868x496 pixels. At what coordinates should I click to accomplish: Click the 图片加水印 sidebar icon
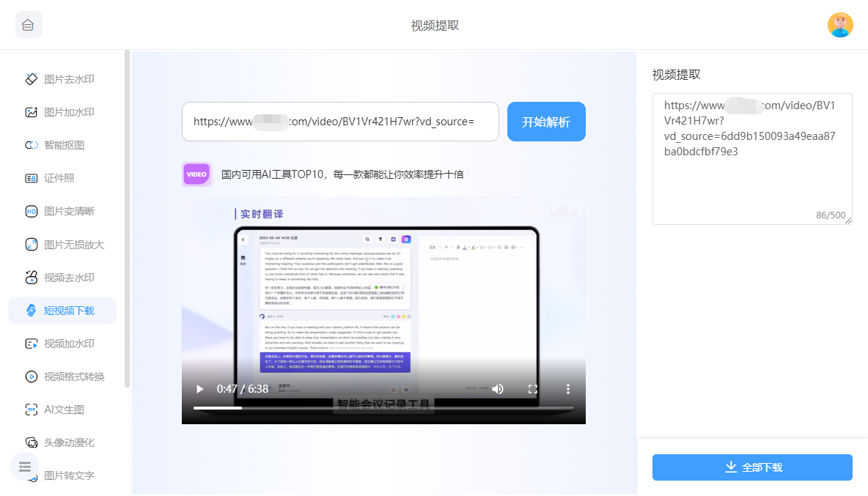click(32, 112)
